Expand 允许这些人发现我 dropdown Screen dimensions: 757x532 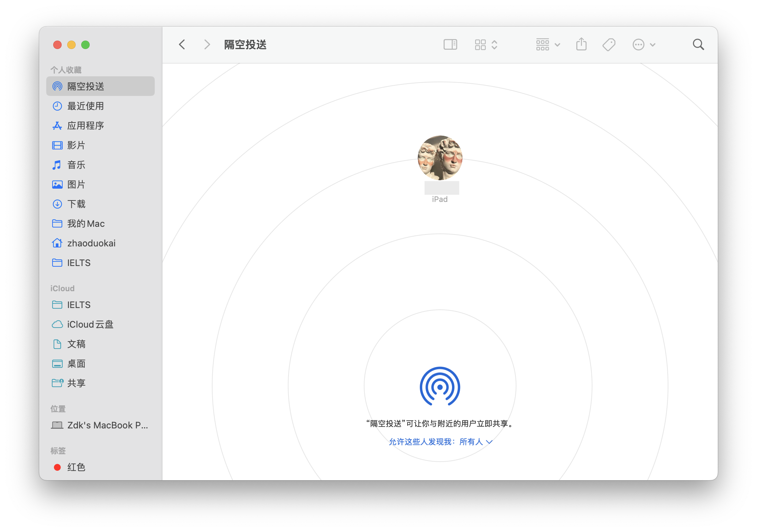click(x=440, y=442)
